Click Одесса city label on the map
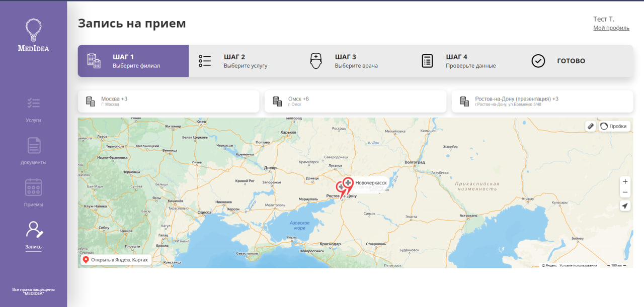 (205, 213)
